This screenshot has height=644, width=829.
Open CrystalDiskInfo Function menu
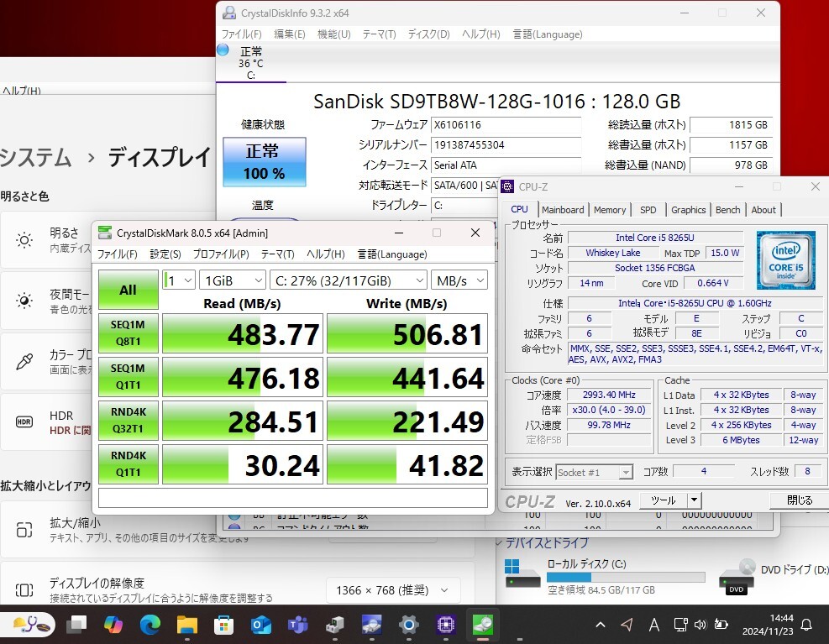[x=333, y=34]
